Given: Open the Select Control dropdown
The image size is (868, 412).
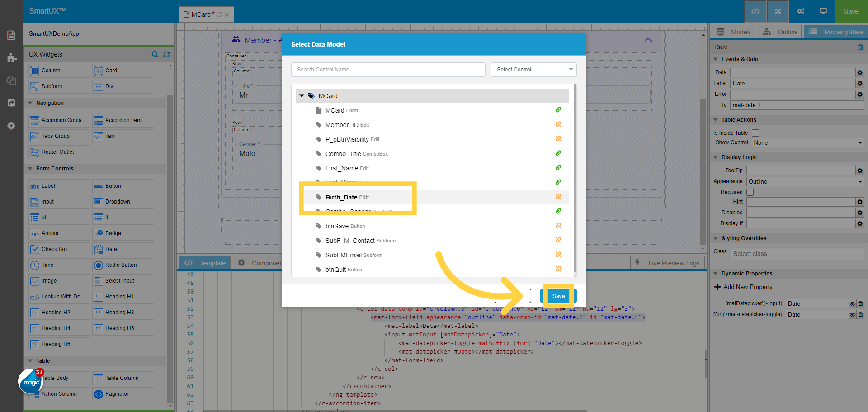Looking at the screenshot, I should pos(533,69).
